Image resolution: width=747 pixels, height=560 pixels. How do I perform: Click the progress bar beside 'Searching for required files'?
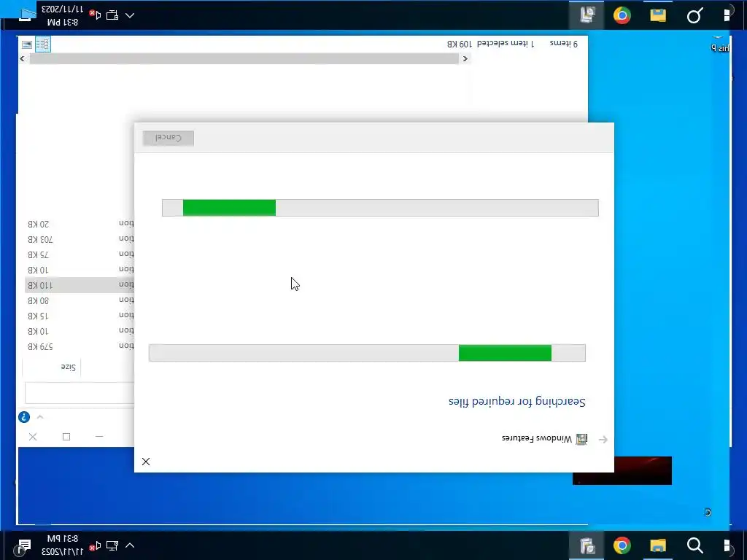coord(367,353)
